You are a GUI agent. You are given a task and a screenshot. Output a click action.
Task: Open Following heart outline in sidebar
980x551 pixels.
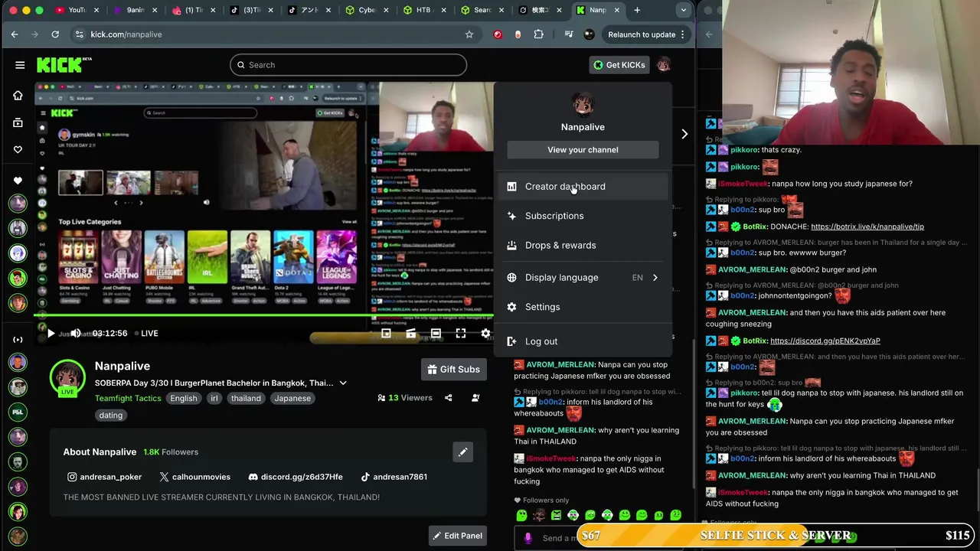(18, 149)
